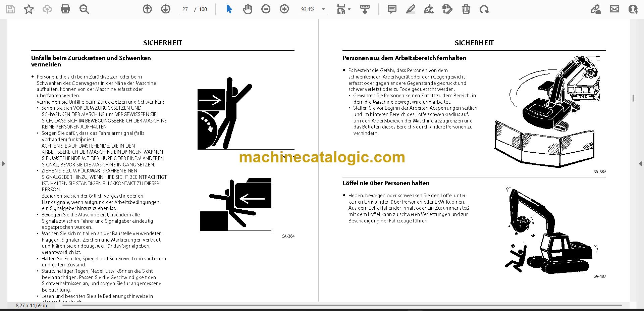Screen dimensions: 644x311
Task: Go to next page with down arrow
Action: [166, 9]
